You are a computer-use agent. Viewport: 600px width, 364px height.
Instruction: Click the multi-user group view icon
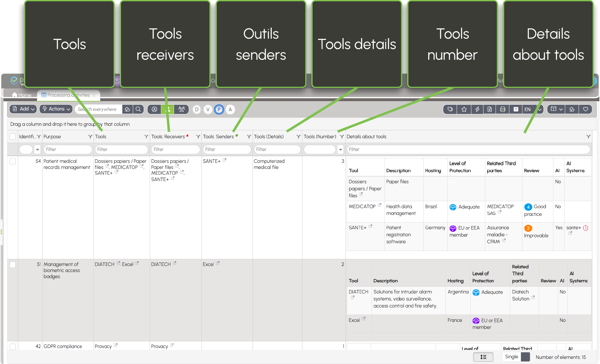click(181, 109)
